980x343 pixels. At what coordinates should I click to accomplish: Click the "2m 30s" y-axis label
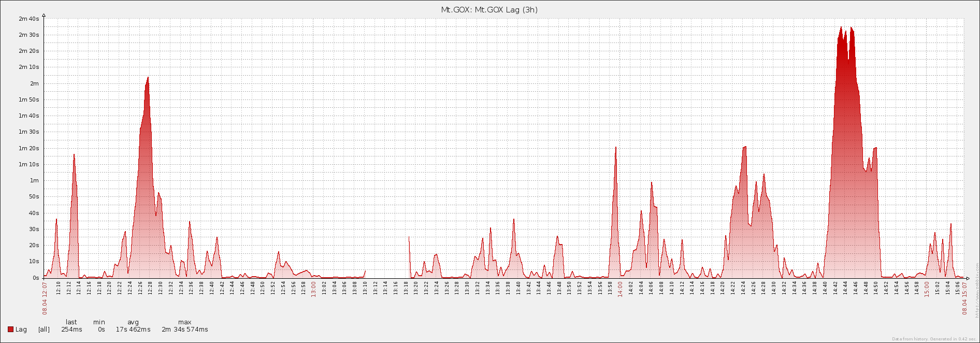click(x=29, y=35)
